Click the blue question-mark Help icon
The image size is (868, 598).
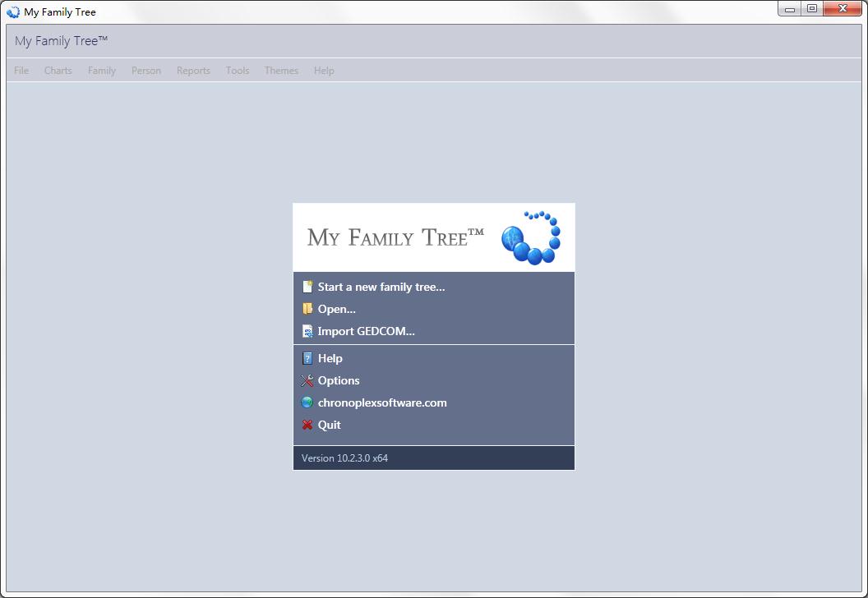tap(307, 358)
